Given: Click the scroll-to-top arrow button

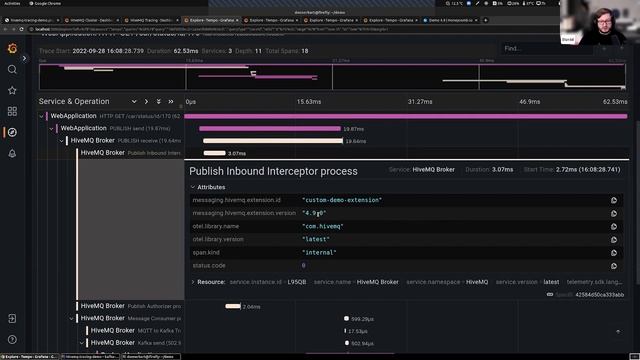Looking at the screenshot, I should click(x=618, y=331).
